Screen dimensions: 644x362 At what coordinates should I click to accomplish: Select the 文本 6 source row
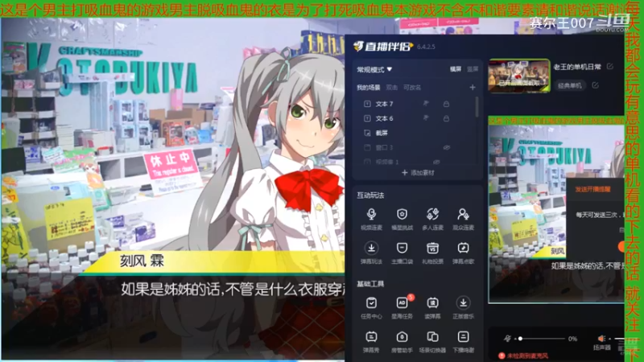[x=416, y=118]
